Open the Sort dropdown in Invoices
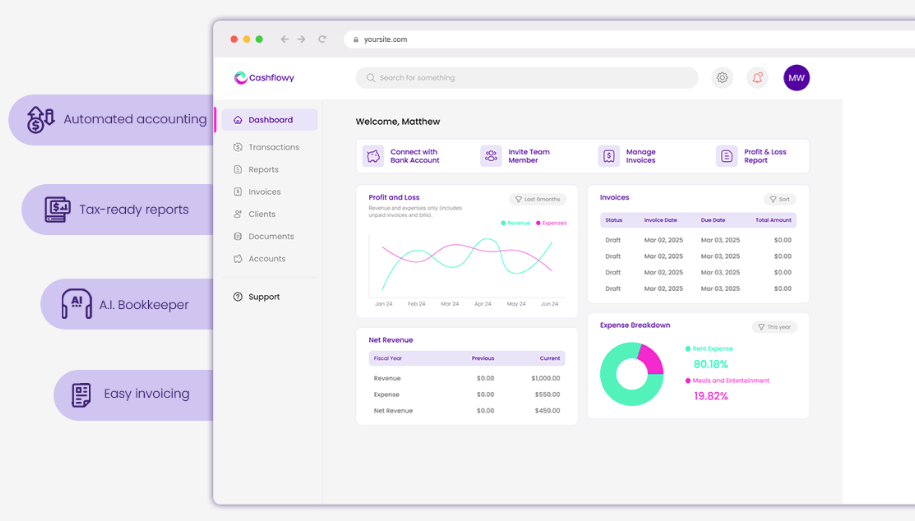This screenshot has width=915, height=521. pyautogui.click(x=780, y=199)
